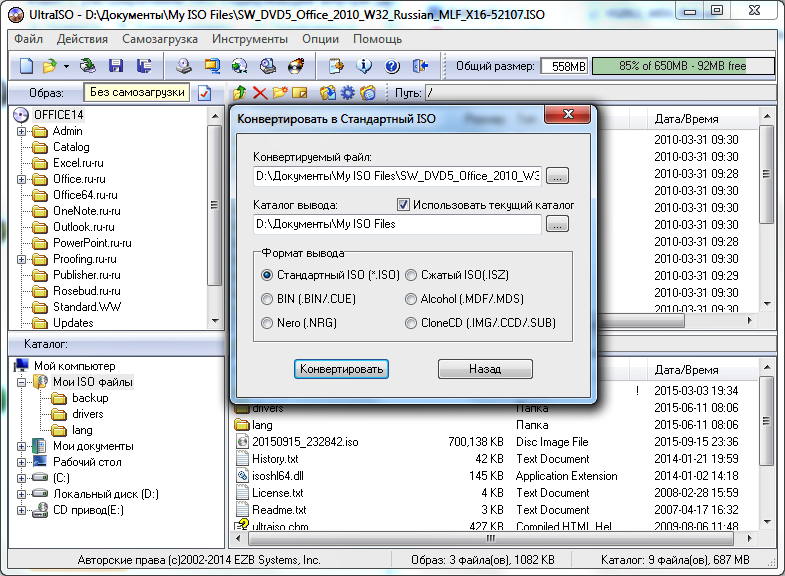Save the image with the floppy disk icon
The width and height of the screenshot is (785, 576).
[x=116, y=66]
